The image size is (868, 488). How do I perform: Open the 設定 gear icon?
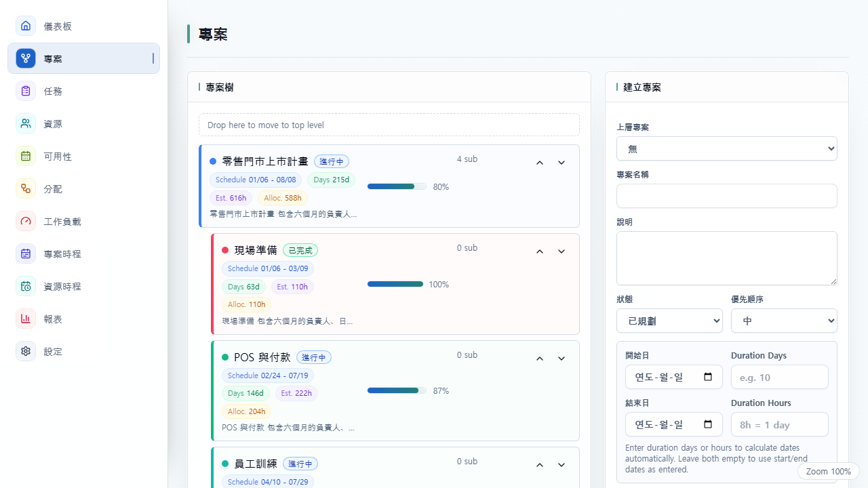tap(26, 351)
